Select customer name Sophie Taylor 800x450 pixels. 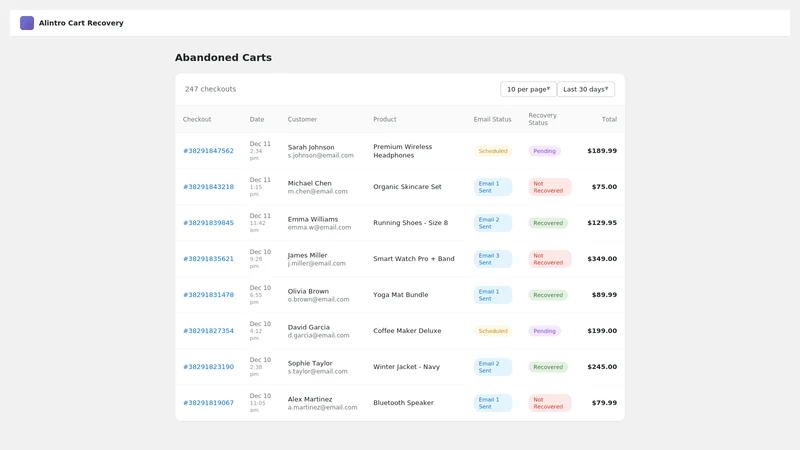click(310, 363)
